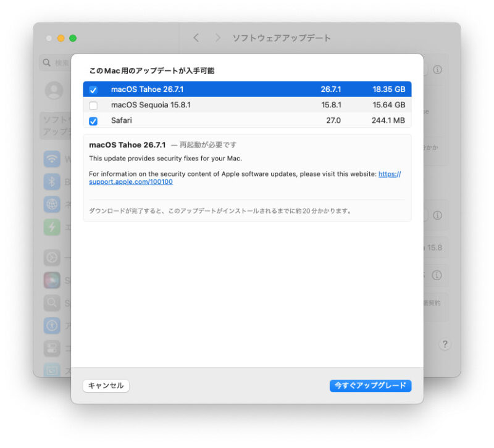Open Bluetooth settings icon in sidebar
This screenshot has width=494, height=448.
[x=52, y=181]
